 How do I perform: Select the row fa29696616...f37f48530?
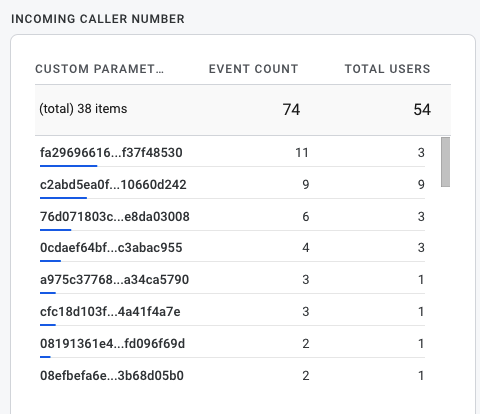pos(232,153)
